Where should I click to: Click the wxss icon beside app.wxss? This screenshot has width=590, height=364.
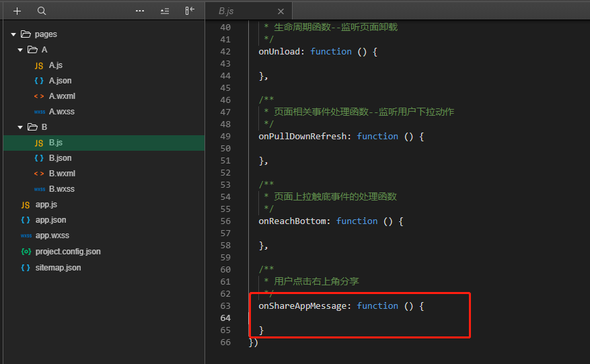coord(26,235)
